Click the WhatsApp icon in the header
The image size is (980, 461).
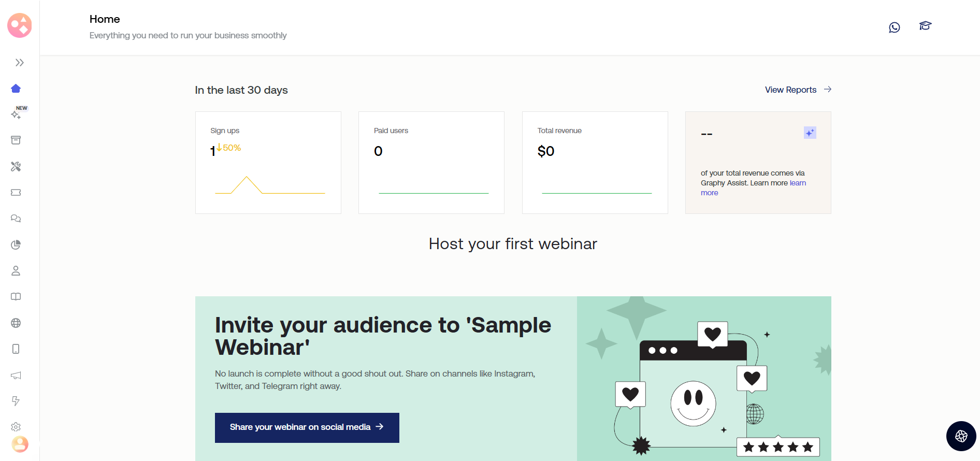(x=894, y=27)
